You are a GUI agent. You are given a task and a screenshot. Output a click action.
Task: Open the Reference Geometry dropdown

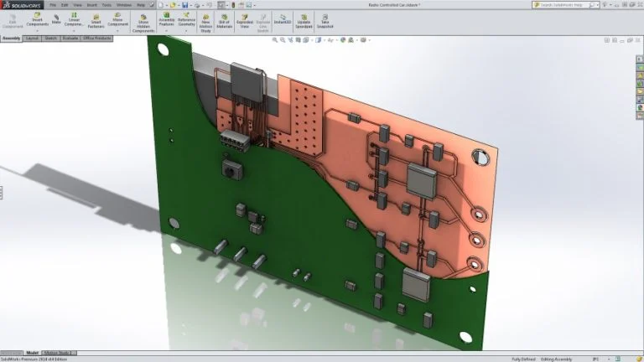tap(186, 31)
